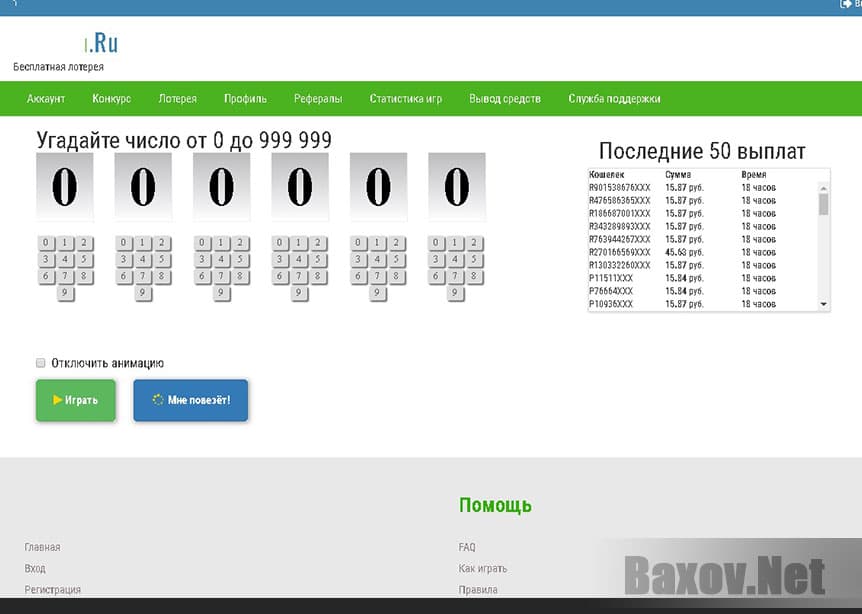The image size is (862, 614).
Task: Open the FAQ link in footer
Action: [x=467, y=547]
